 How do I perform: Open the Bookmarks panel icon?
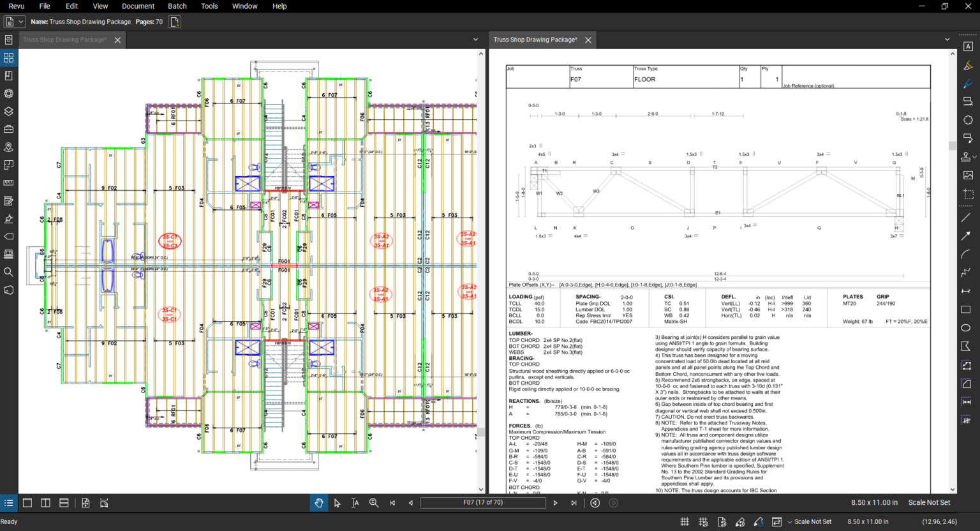coord(8,75)
